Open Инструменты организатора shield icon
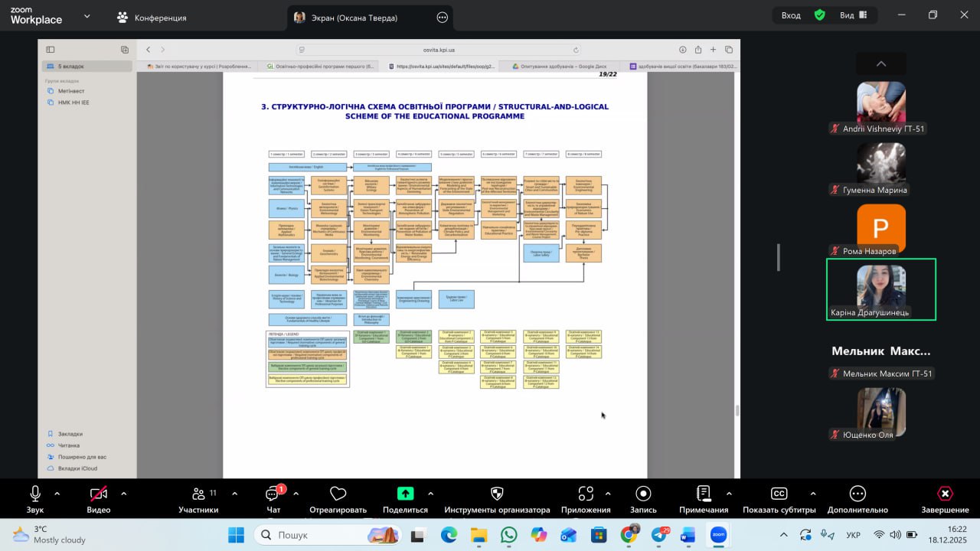The width and height of the screenshot is (980, 551). [497, 495]
